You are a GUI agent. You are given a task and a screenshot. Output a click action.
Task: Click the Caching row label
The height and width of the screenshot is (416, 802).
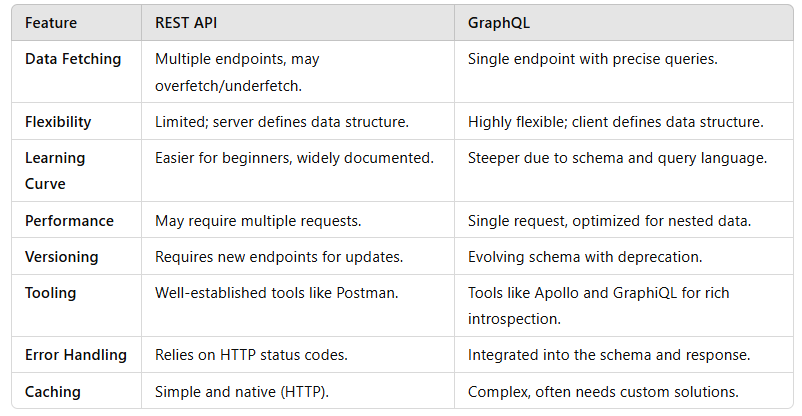click(52, 391)
